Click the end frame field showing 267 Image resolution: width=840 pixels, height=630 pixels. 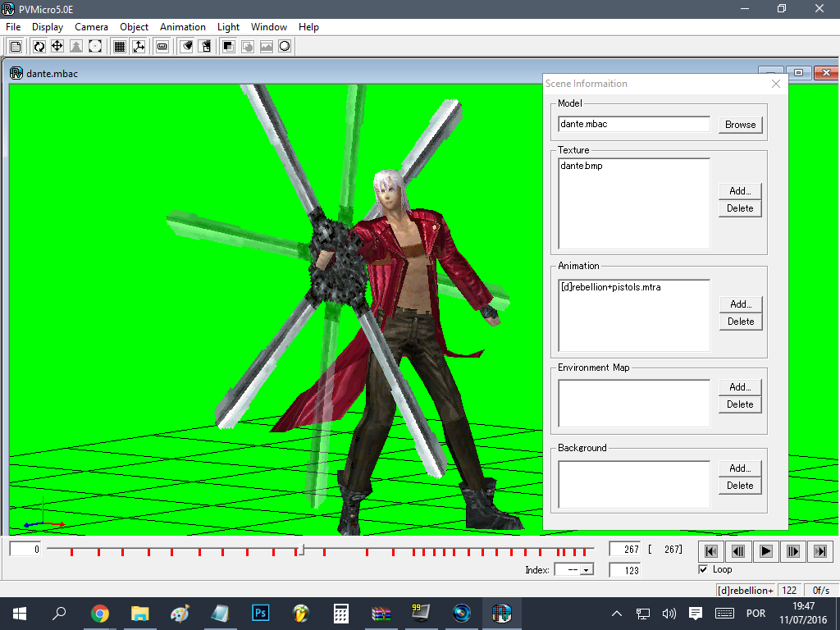(x=624, y=549)
